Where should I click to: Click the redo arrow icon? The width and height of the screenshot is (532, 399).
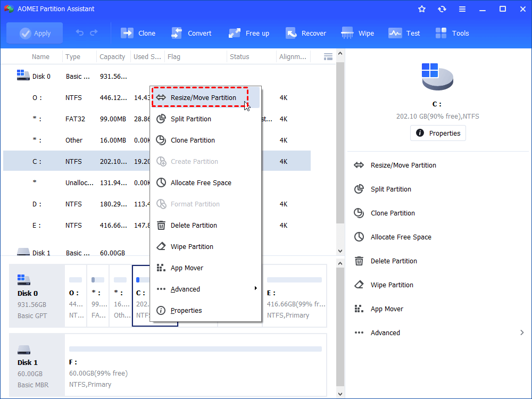click(x=94, y=32)
